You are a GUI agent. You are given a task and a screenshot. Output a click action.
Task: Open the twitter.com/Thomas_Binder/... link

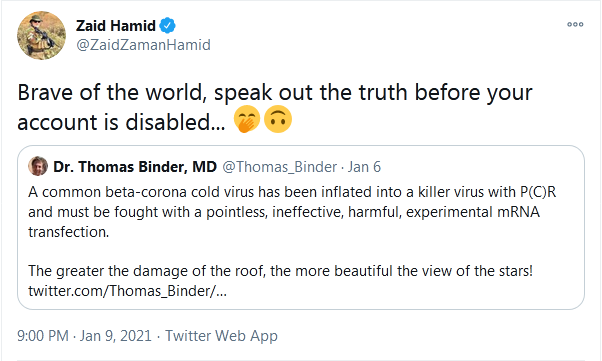point(127,291)
